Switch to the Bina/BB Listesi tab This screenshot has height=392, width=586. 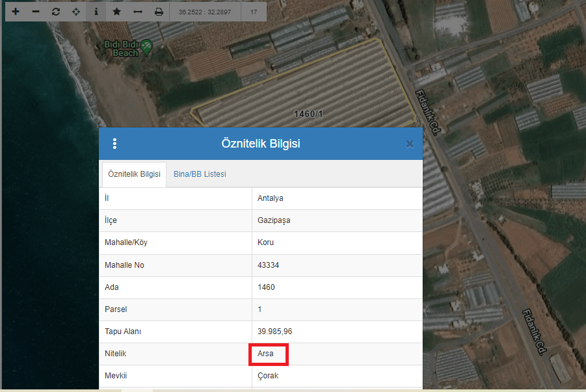(x=200, y=174)
